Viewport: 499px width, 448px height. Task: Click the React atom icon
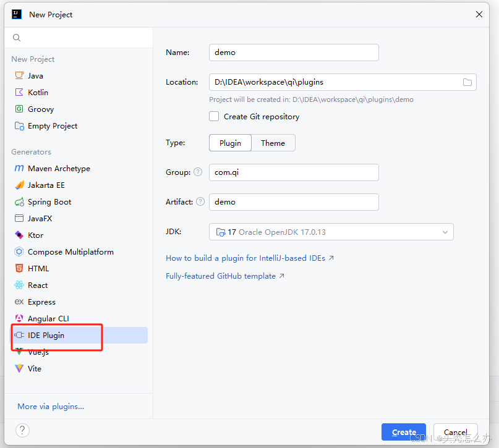pyautogui.click(x=19, y=285)
